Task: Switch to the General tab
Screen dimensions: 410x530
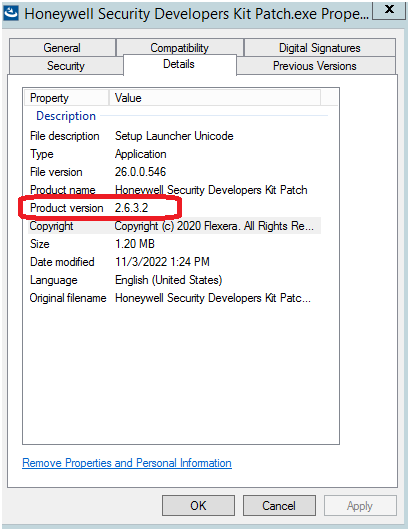Action: [63, 48]
